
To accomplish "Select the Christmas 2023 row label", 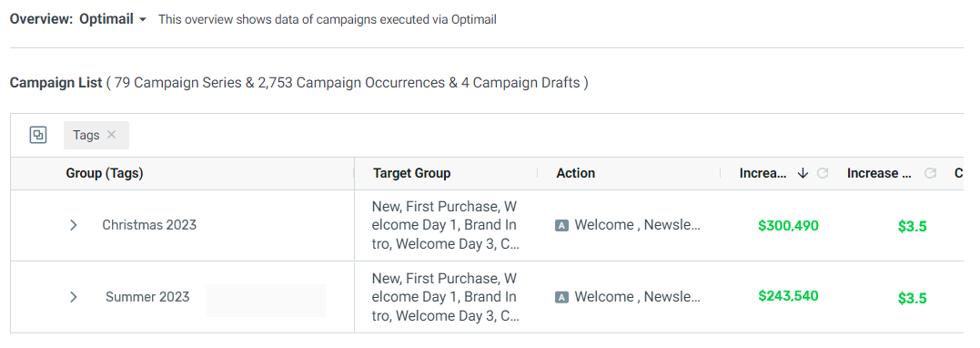I will (149, 225).
